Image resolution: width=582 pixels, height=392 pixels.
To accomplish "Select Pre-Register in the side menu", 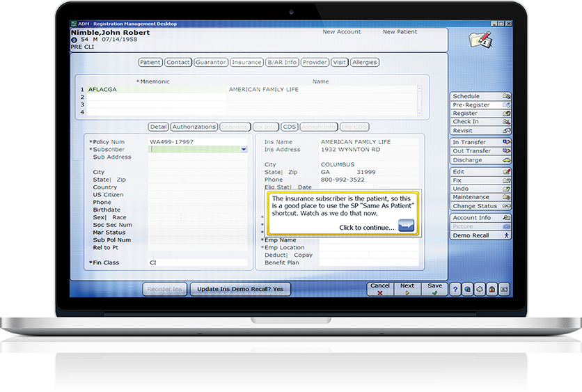I will point(480,105).
